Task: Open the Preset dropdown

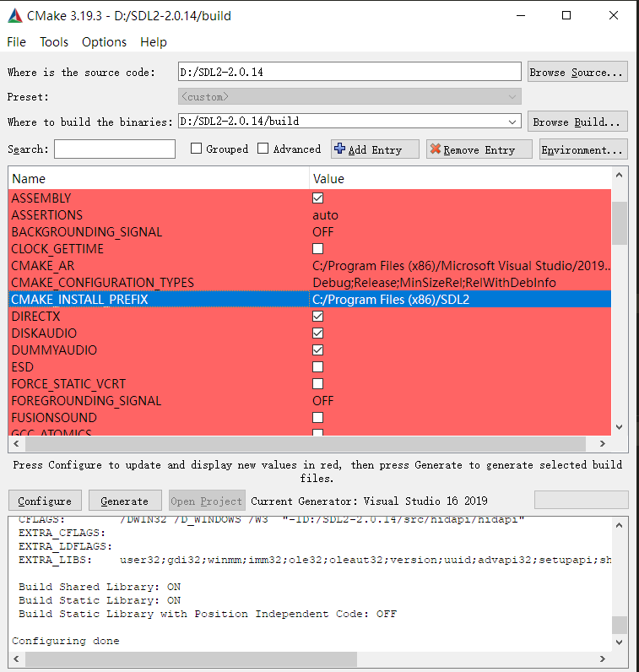Action: tap(513, 97)
